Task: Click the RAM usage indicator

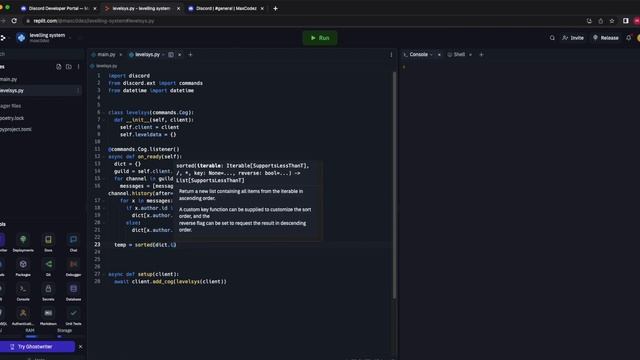Action: click(x=30, y=333)
